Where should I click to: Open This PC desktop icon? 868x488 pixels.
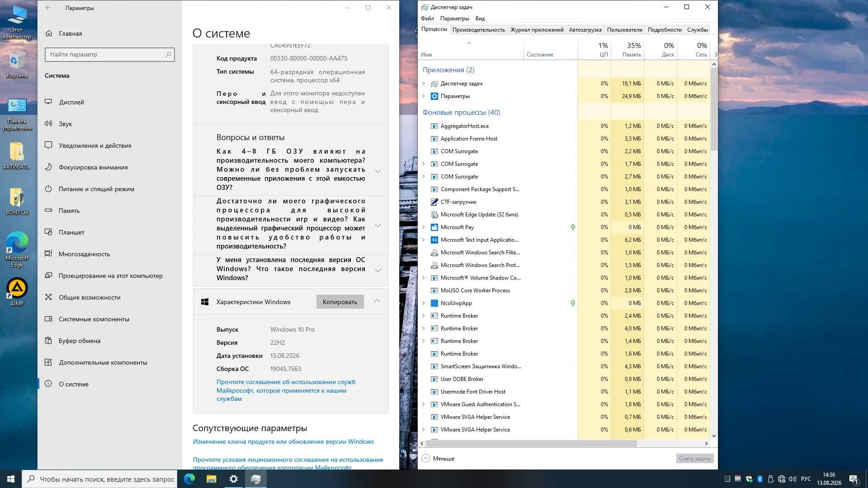(x=17, y=22)
